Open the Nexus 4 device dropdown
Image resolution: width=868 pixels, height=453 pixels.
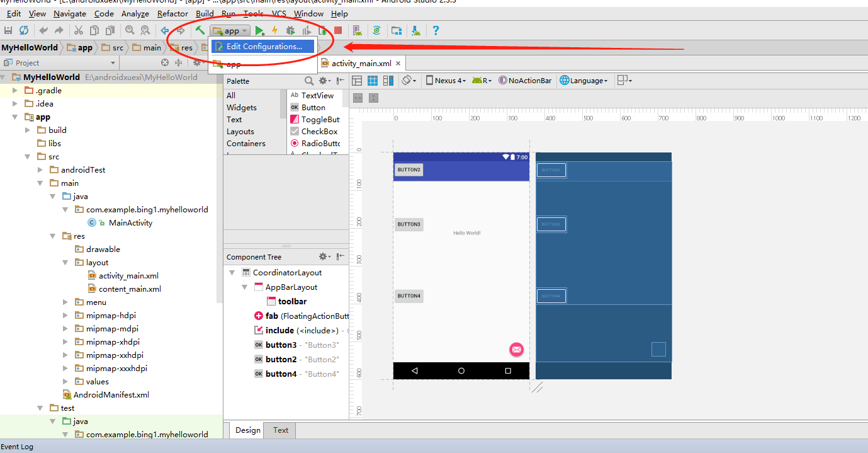[446, 80]
